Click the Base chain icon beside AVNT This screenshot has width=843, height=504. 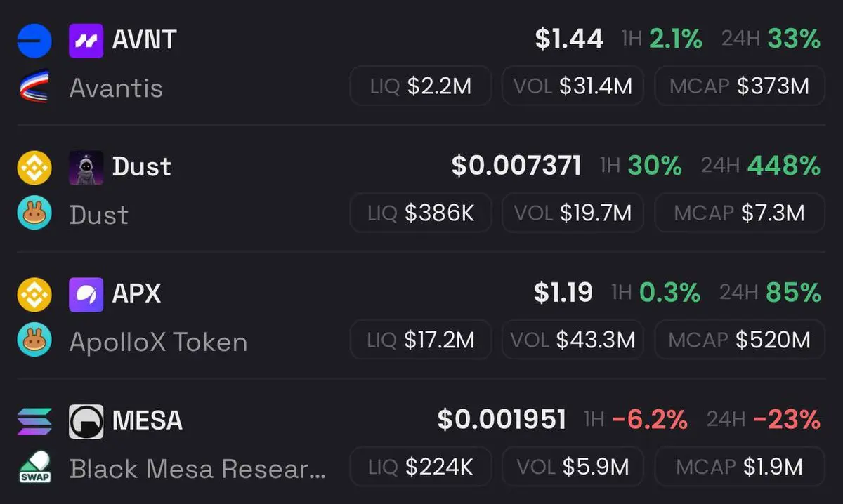(x=34, y=40)
